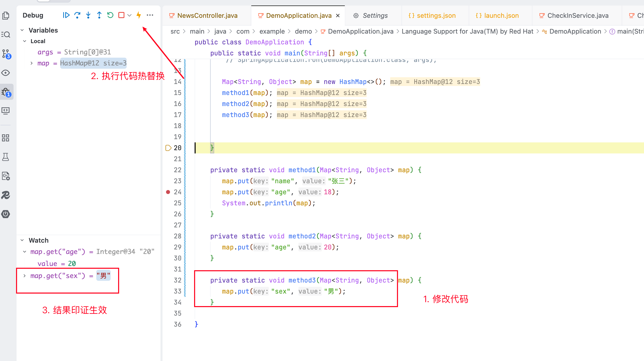644x361 pixels.
Task: Click the Hot Code Replace lightning icon
Action: pyautogui.click(x=139, y=15)
